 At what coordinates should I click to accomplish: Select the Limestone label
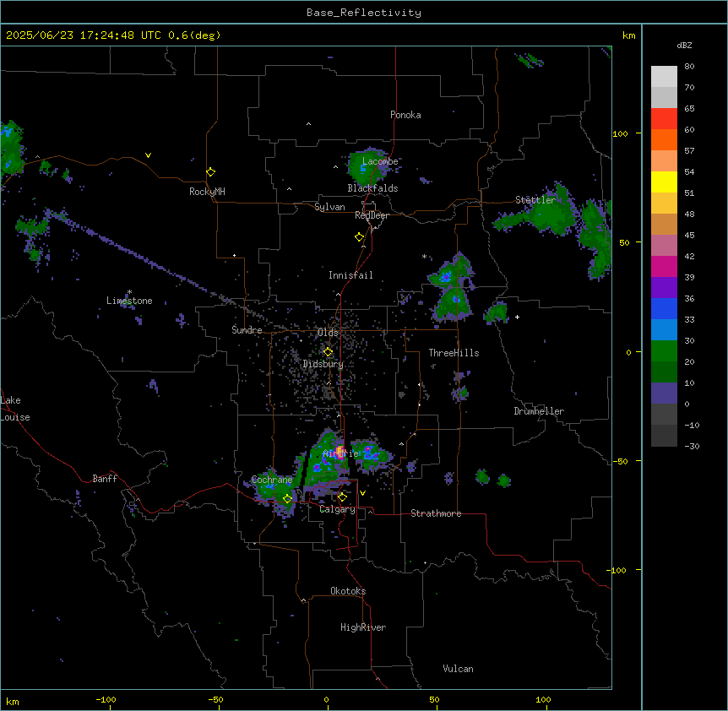click(x=129, y=301)
